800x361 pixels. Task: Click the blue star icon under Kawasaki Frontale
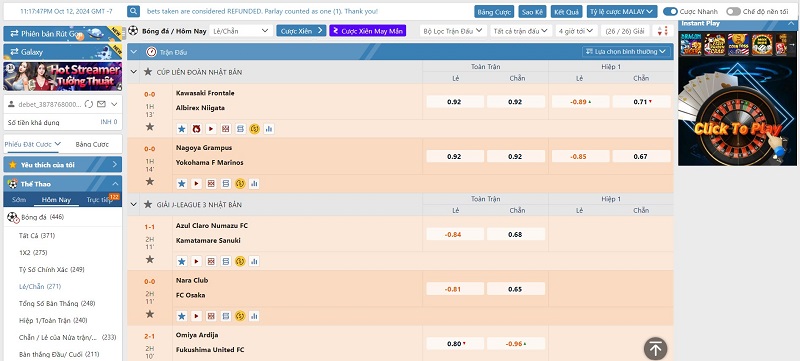coord(182,129)
